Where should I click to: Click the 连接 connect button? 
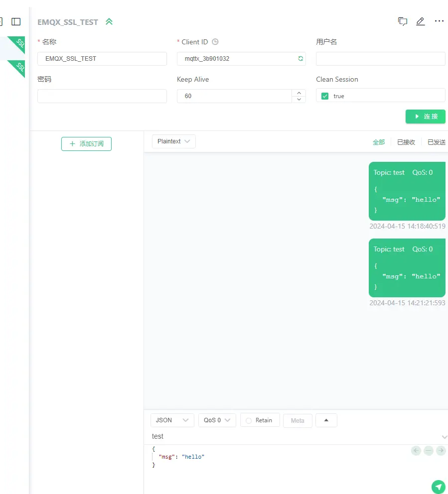click(x=425, y=116)
